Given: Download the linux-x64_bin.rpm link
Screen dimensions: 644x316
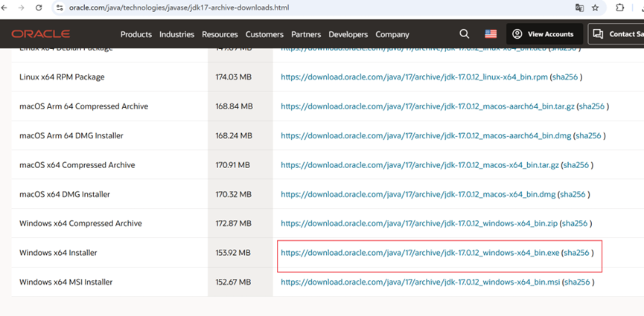Looking at the screenshot, I should click(414, 77).
